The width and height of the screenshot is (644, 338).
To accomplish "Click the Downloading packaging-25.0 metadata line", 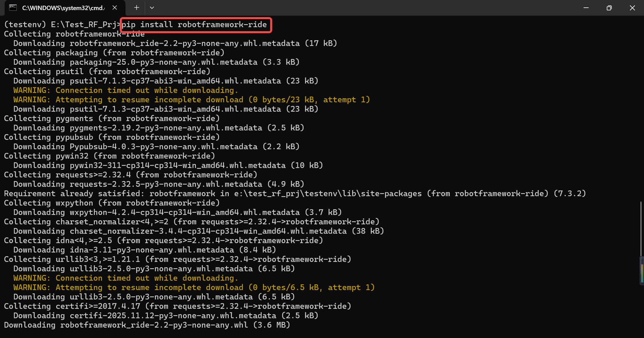I will [156, 62].
